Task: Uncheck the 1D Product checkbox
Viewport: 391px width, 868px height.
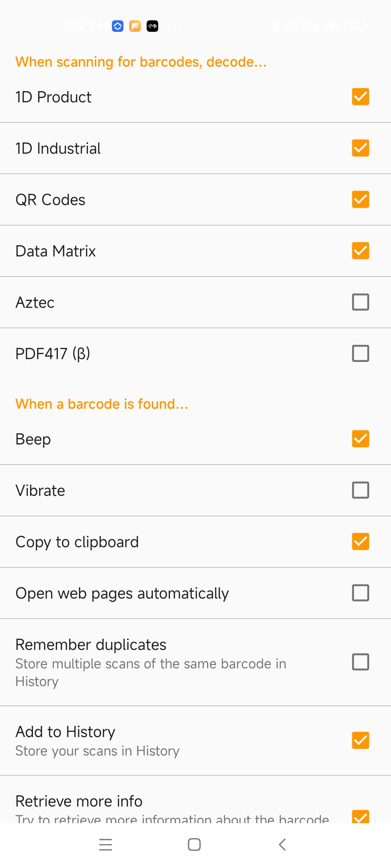Action: 360,97
